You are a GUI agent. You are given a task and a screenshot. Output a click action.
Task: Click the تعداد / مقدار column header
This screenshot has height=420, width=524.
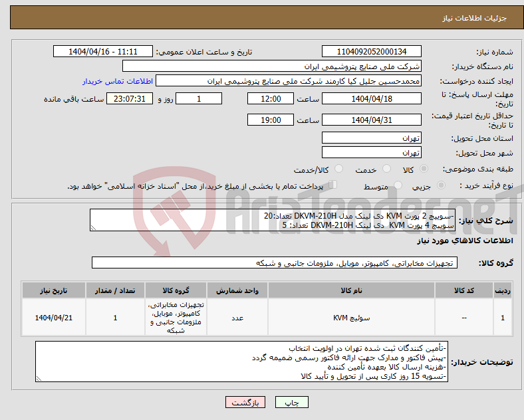coord(115,290)
